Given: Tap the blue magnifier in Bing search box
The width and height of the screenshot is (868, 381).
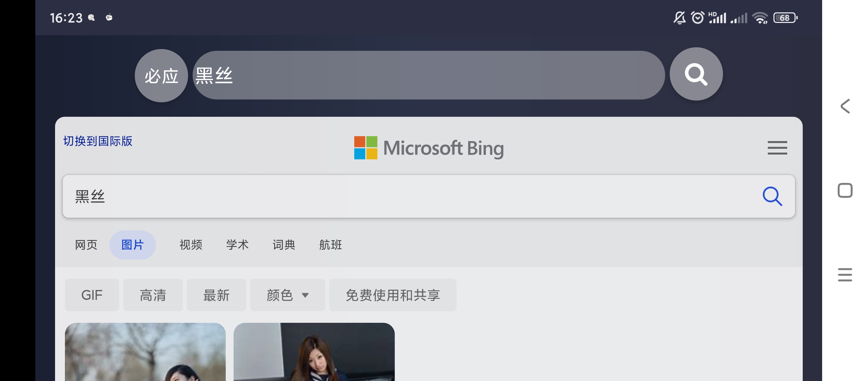Looking at the screenshot, I should coord(772,196).
